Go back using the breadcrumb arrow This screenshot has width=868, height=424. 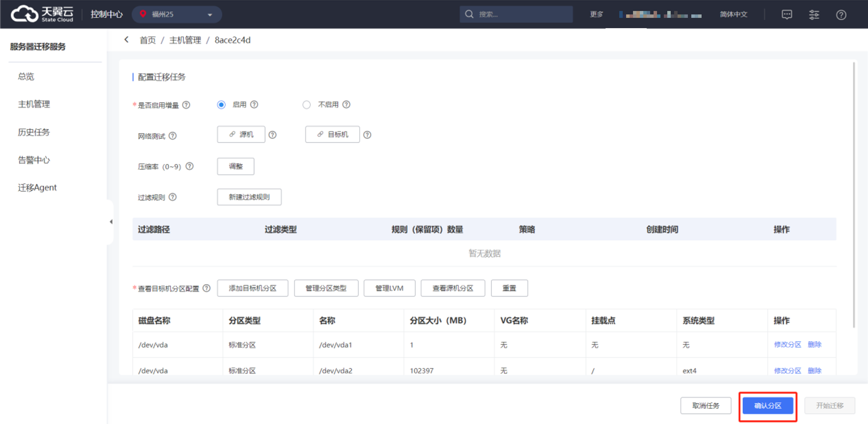(126, 40)
